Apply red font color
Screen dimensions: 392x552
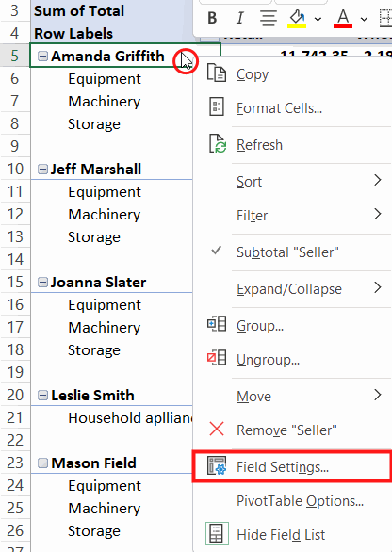[343, 18]
